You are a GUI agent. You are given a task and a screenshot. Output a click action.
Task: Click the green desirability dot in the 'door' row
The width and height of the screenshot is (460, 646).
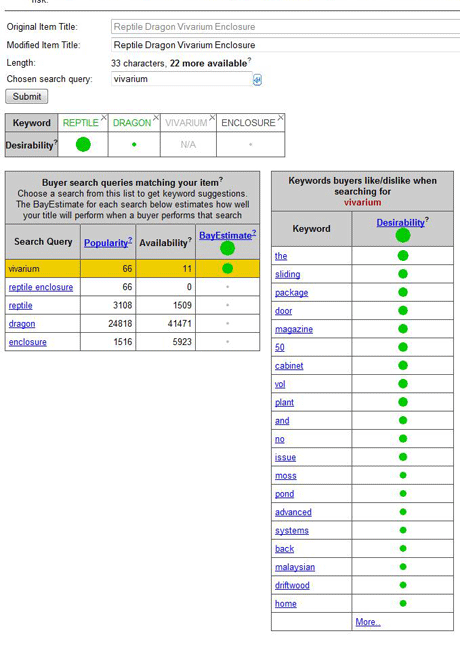coord(403,311)
